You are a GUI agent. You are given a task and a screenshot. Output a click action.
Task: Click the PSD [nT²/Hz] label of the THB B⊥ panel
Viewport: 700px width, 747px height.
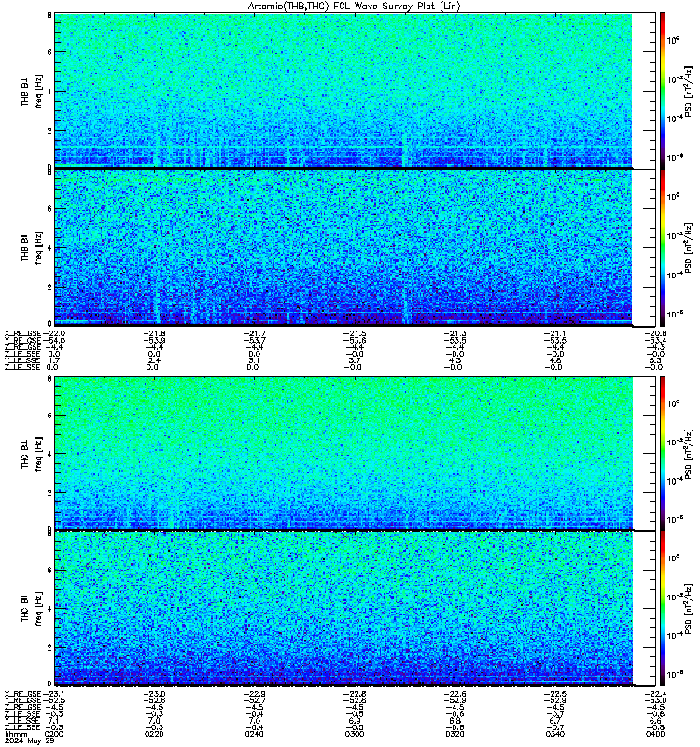click(x=688, y=92)
